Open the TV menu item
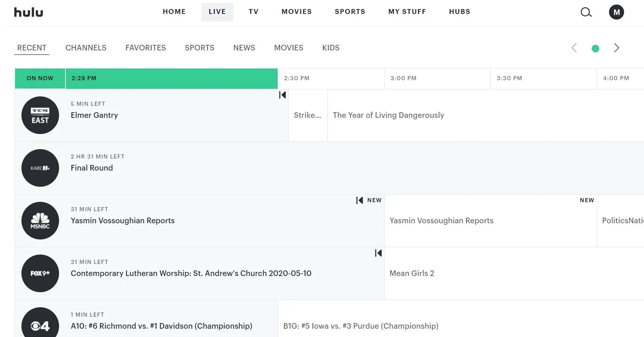 254,12
